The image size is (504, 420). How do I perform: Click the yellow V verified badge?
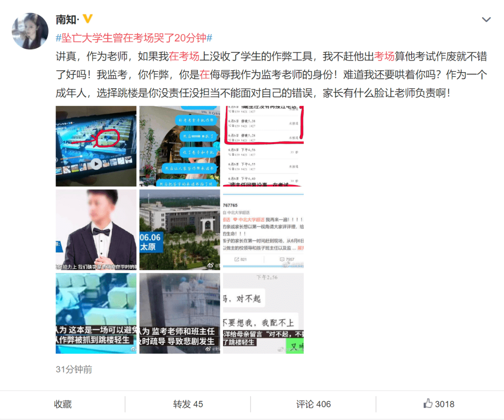pos(87,19)
